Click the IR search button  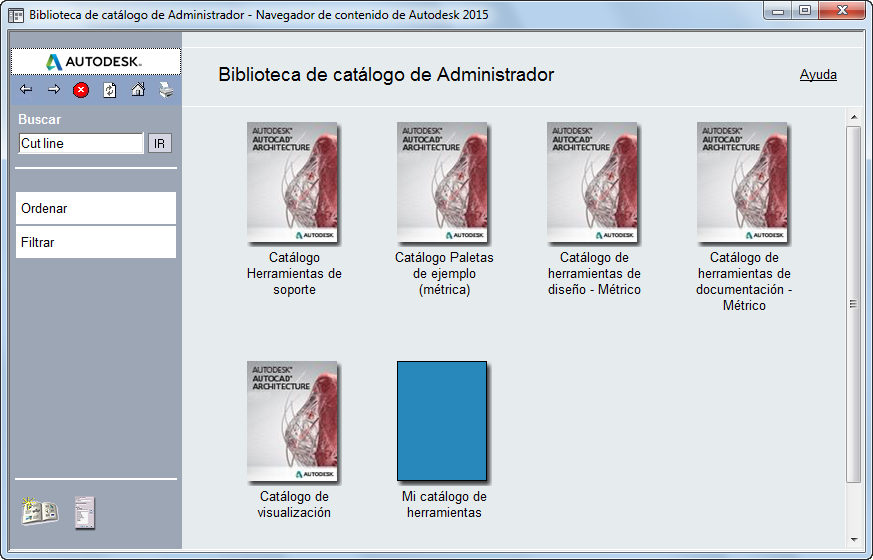(x=159, y=144)
